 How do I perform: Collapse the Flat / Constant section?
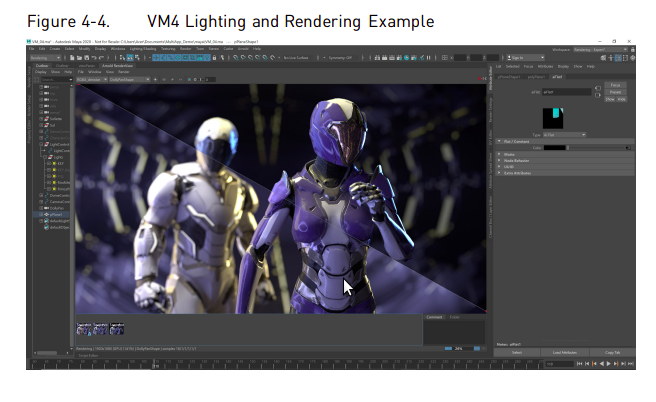(565, 141)
